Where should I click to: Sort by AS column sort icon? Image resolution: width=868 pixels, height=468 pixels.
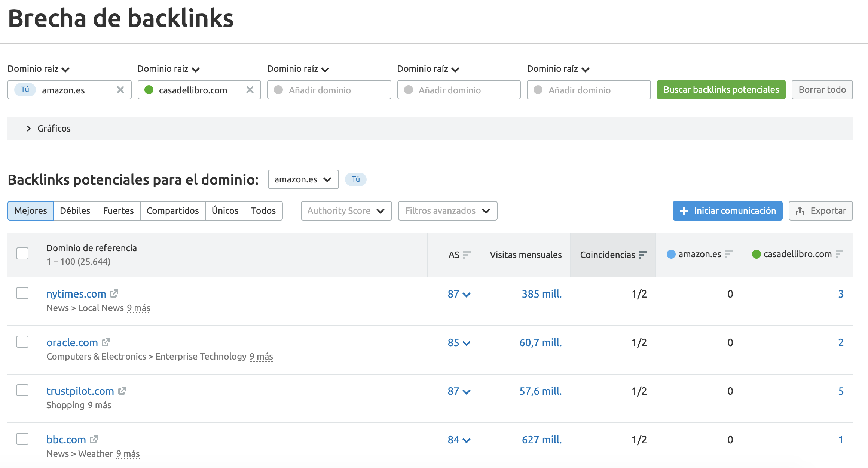[466, 255]
